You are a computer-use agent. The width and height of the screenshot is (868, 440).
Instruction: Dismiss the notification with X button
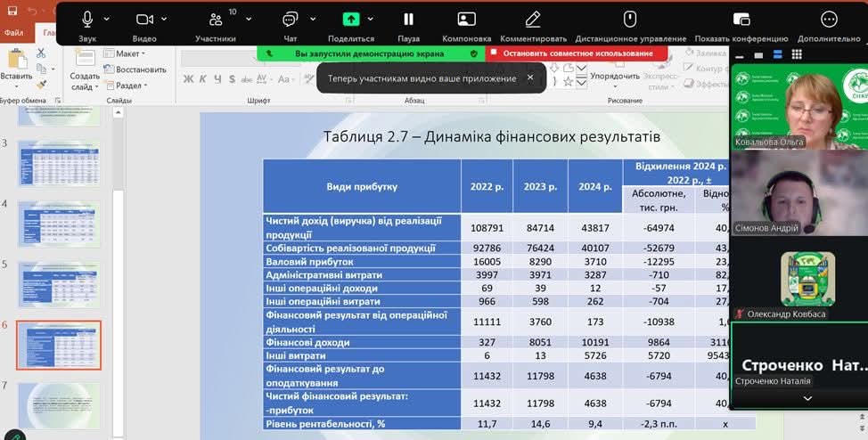(x=530, y=77)
